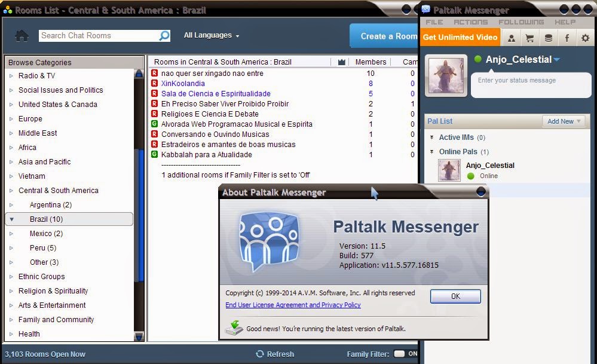
Task: Click OK in About dialog
Action: 455,296
